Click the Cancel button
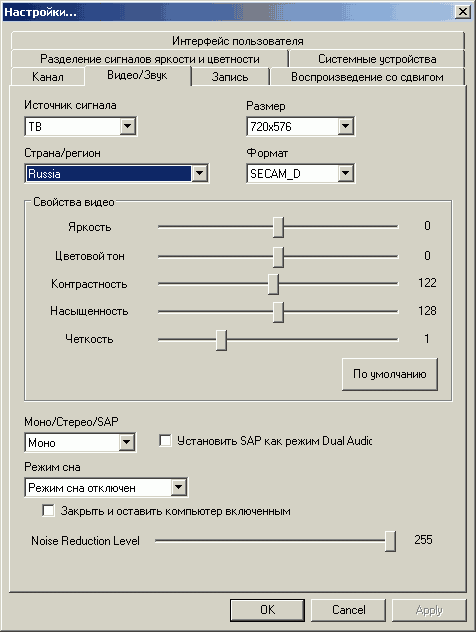This screenshot has width=476, height=632. click(x=349, y=610)
